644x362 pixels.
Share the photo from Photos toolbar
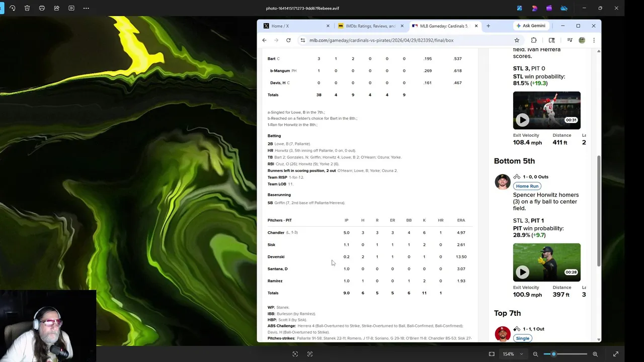point(56,8)
